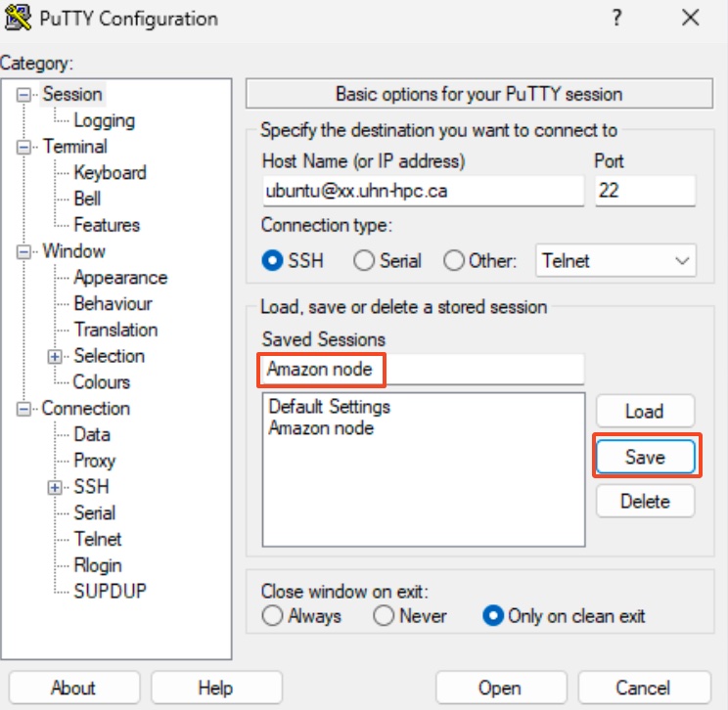Click the About button
Viewport: 728px width, 710px height.
click(73, 688)
